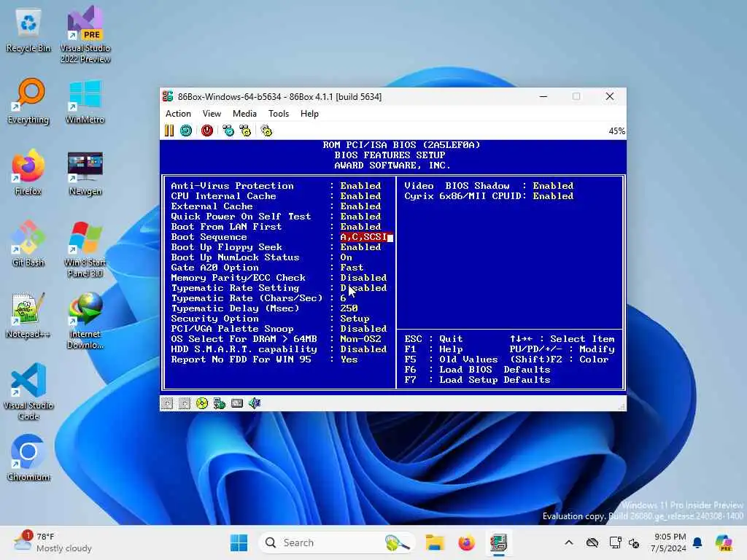This screenshot has height=560, width=747.
Task: Open Firefox from the taskbar
Action: coord(466,542)
